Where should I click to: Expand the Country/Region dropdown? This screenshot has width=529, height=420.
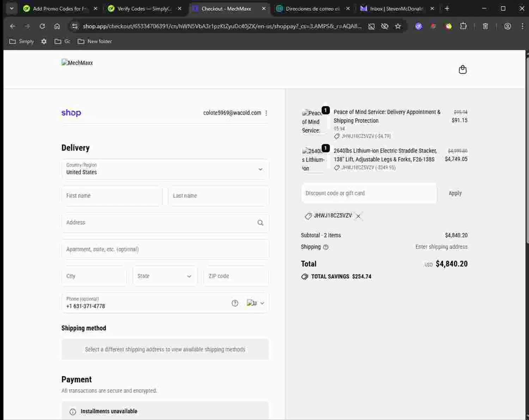pos(165,169)
